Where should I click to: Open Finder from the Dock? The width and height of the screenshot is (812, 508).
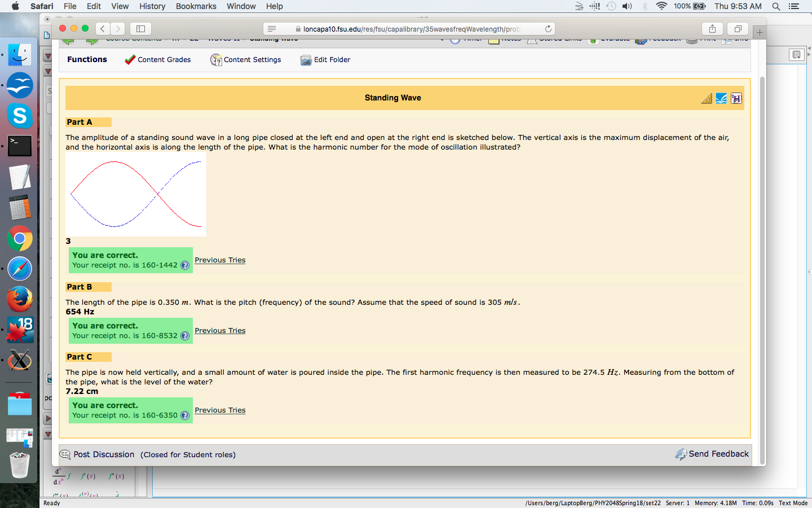(20, 55)
